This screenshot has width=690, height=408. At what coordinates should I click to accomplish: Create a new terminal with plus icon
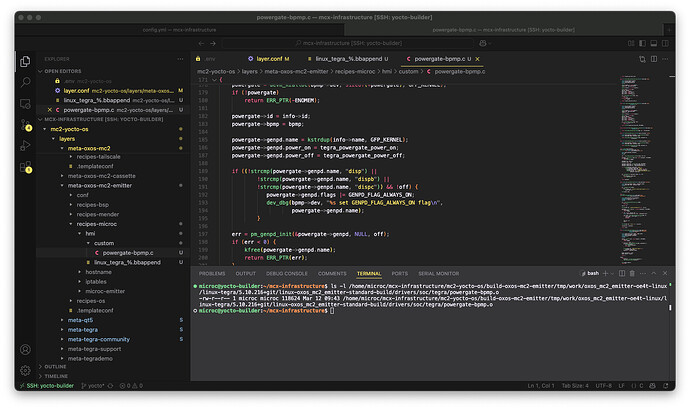tap(606, 273)
